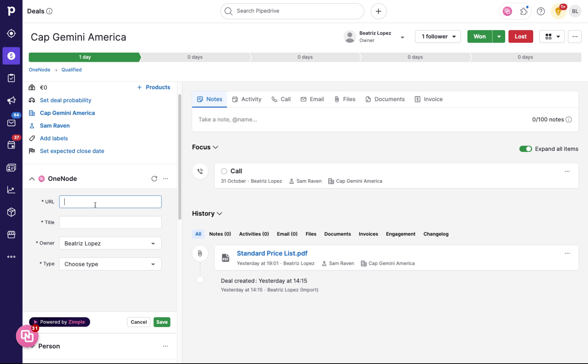This screenshot has height=364, width=588.
Task: Open Projects clipboard icon in sidebar
Action: pos(11,78)
